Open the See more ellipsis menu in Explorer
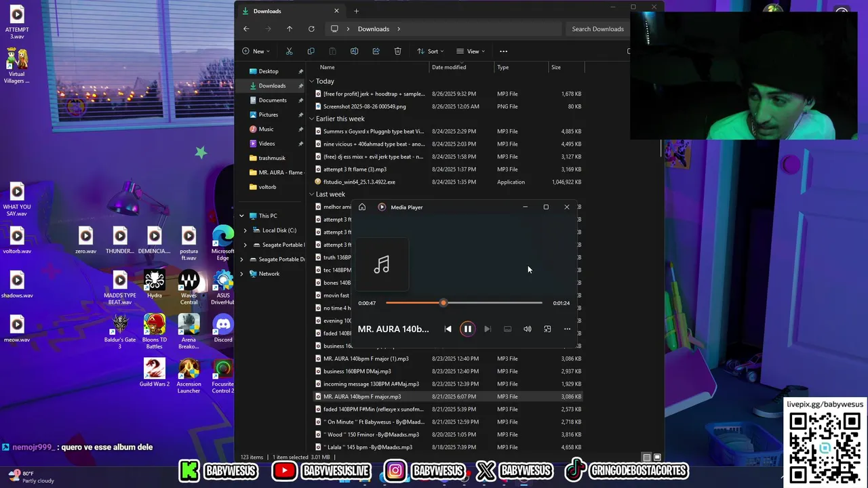This screenshot has width=868, height=488. 503,51
